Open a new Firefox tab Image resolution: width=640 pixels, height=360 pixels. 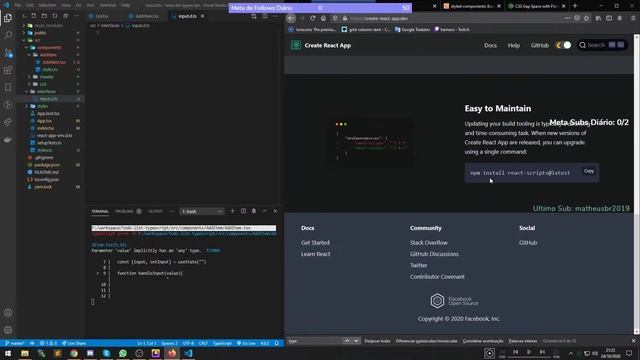575,6
